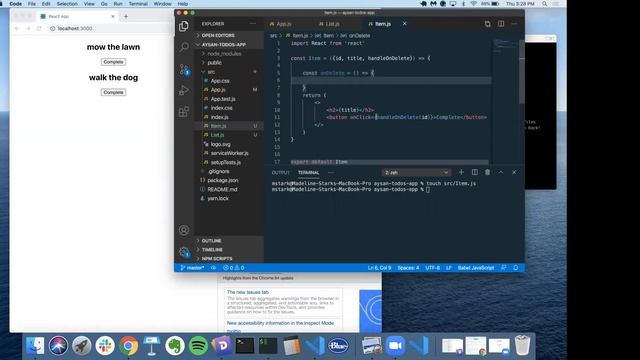The height and width of the screenshot is (360, 640).
Task: Select the TERMINAL panel tab
Action: click(309, 173)
